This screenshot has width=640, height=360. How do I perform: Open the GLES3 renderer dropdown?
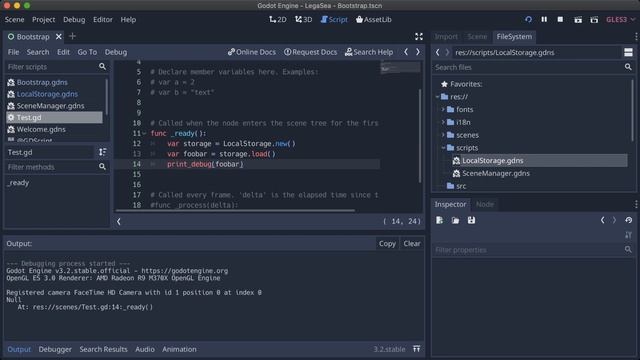click(x=620, y=20)
